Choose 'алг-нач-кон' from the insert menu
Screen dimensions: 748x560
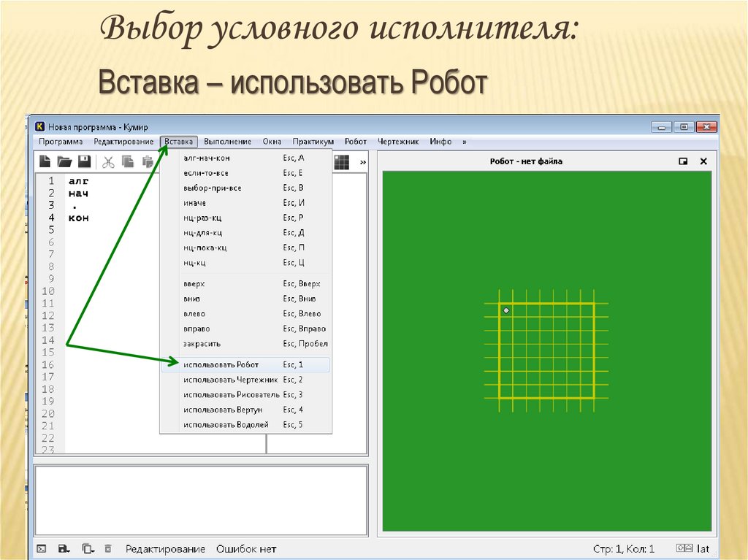tap(245, 158)
